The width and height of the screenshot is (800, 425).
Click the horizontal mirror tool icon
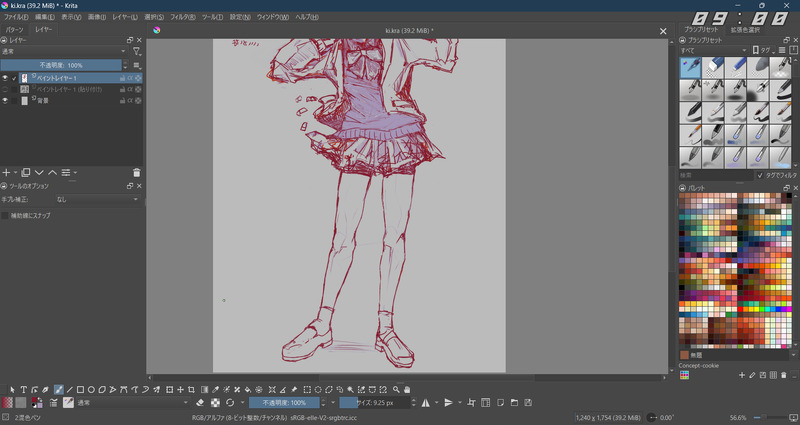point(425,403)
